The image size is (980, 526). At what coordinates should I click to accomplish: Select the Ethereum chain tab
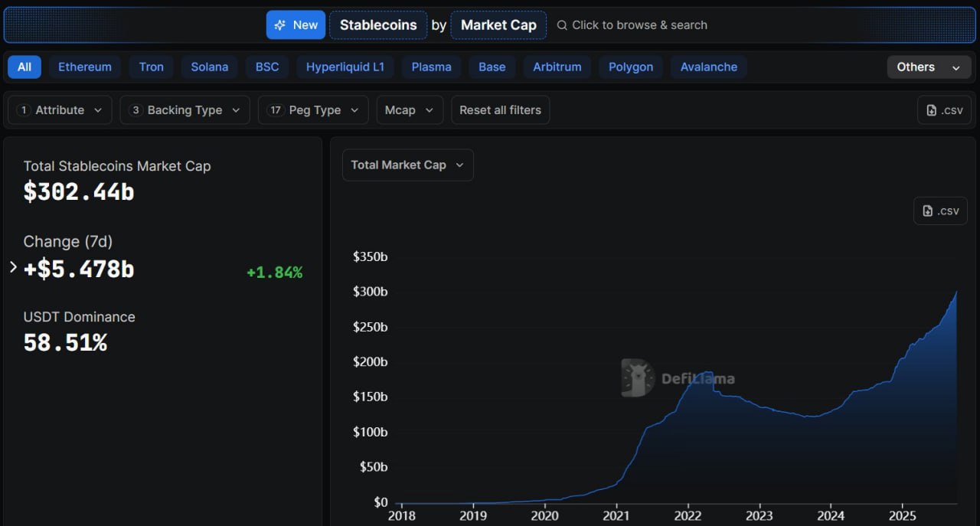85,67
